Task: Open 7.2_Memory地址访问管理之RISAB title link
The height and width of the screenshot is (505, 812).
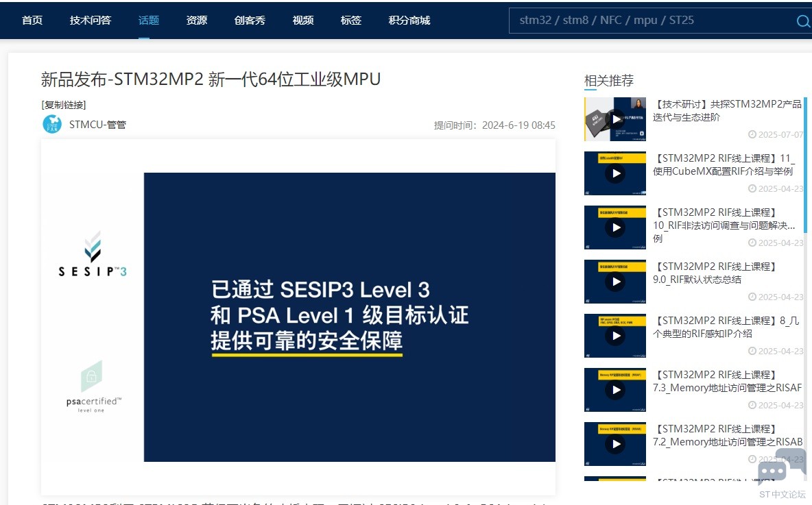Action: [x=728, y=435]
